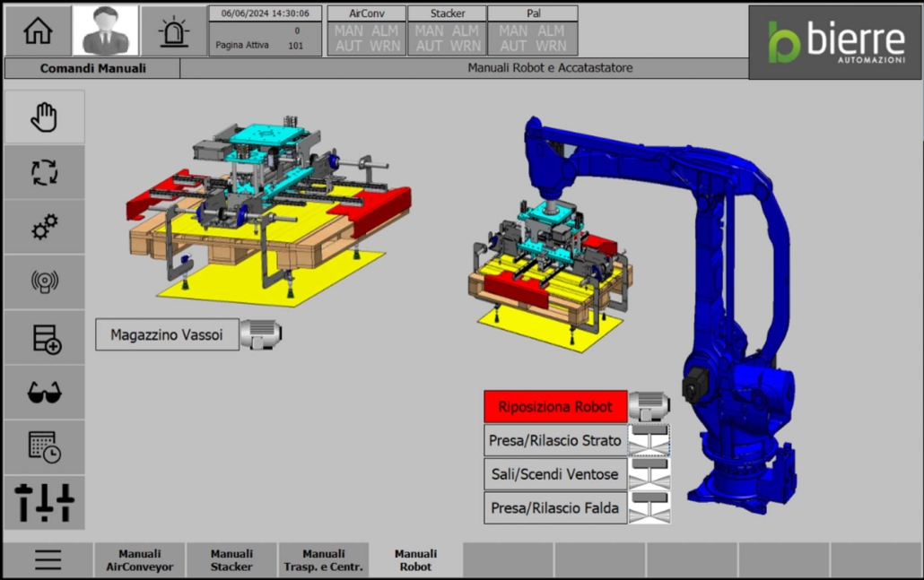This screenshot has width=924, height=580.
Task: Select the manual commands hand icon
Action: pyautogui.click(x=45, y=117)
